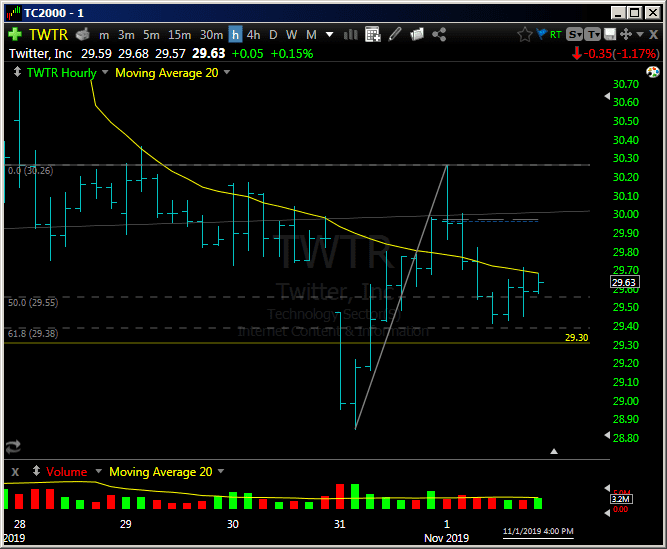Viewport: 667px width, 549px height.
Task: Select the 1-minute 'm' timeframe
Action: 104,35
